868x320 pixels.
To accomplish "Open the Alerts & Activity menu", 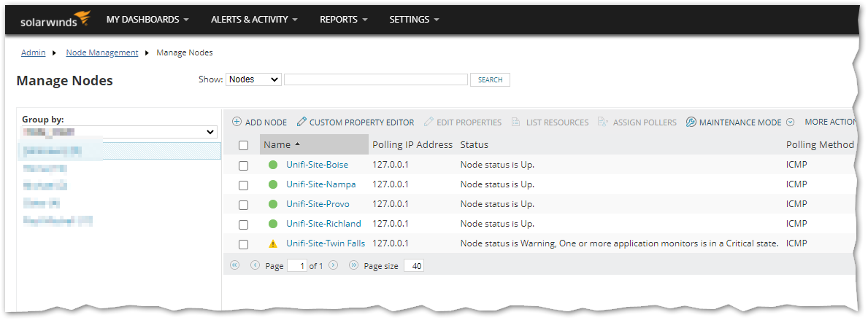I will (x=255, y=20).
